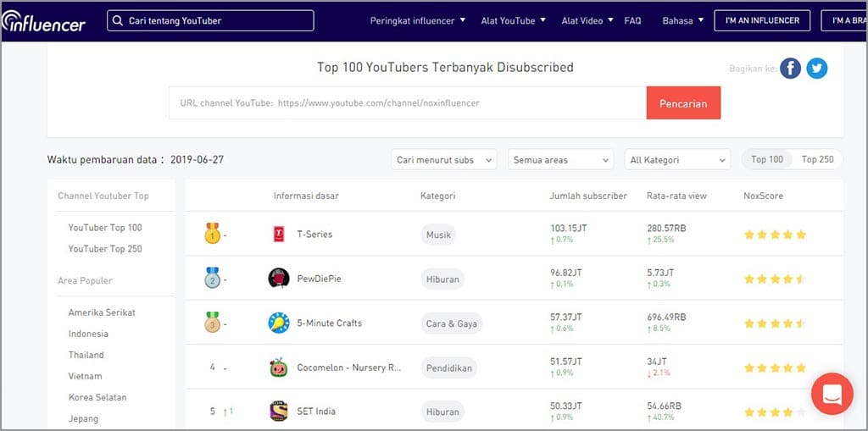Switch to the Top 250 toggle
The height and width of the screenshot is (431, 868).
click(817, 159)
